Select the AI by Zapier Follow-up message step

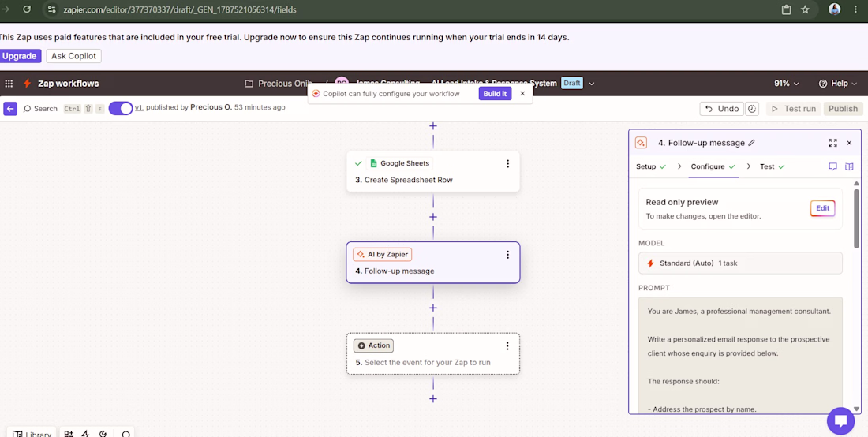pos(433,262)
